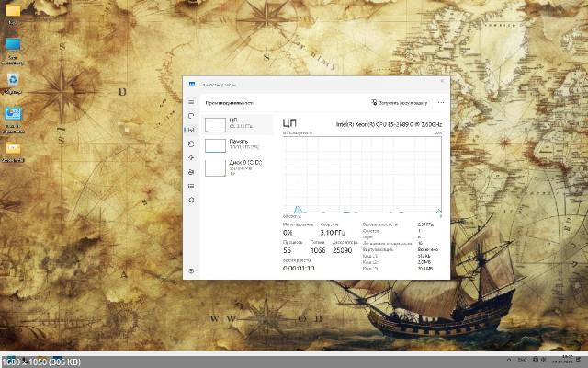This screenshot has height=368, width=588.
Task: Click the 'Запустить новую задачу' button
Action: coord(400,103)
